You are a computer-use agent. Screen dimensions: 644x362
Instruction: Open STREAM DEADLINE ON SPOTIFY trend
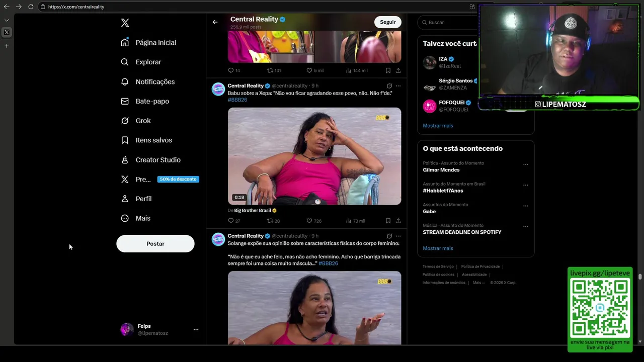tap(462, 232)
